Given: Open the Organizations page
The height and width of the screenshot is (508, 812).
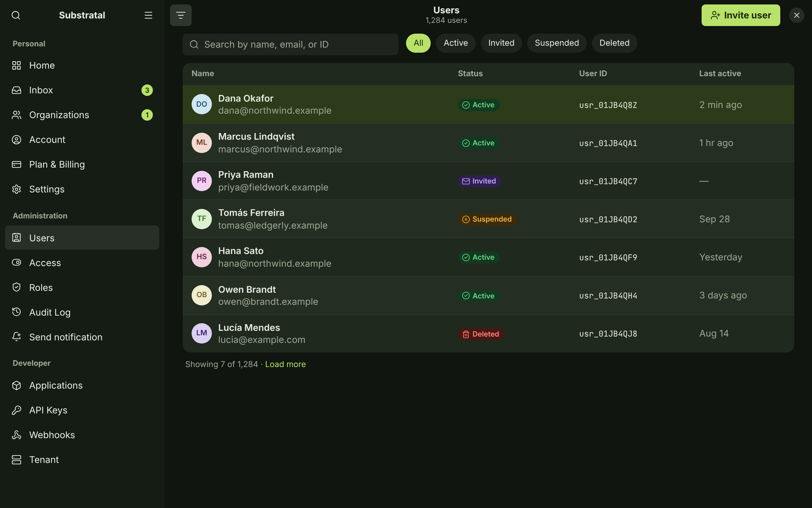Looking at the screenshot, I should (82, 115).
